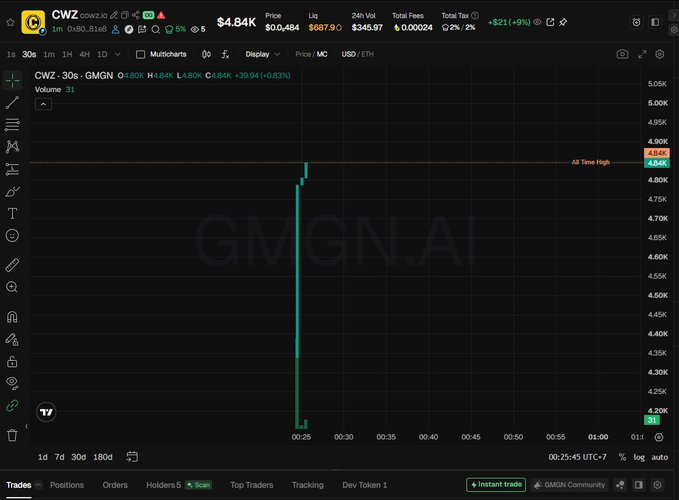The width and height of the screenshot is (679, 500).
Task: Click the red warning triangle icon
Action: [x=161, y=15]
